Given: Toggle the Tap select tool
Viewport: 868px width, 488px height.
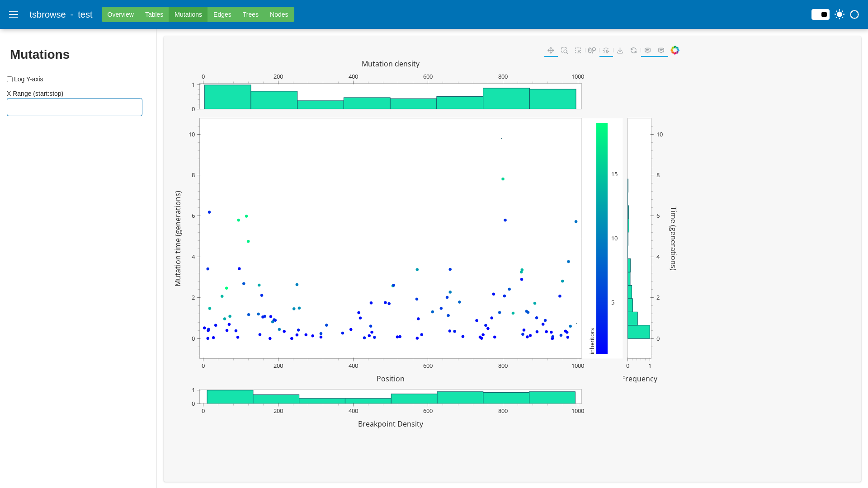Looking at the screenshot, I should (606, 51).
